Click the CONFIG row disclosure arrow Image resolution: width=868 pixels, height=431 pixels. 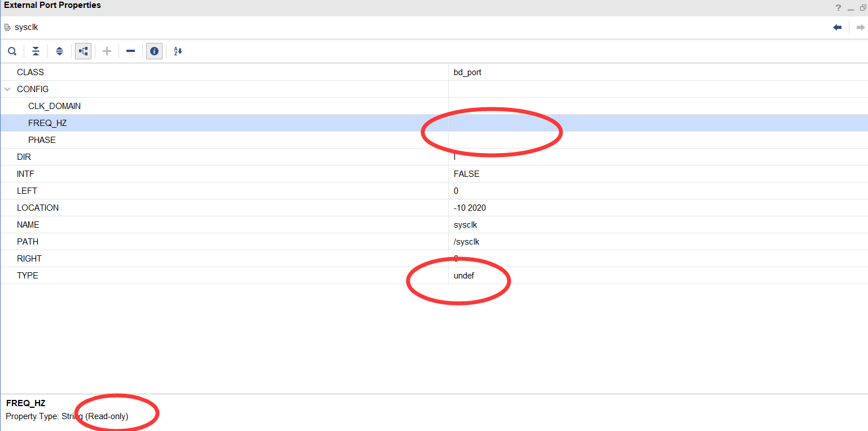(x=7, y=89)
